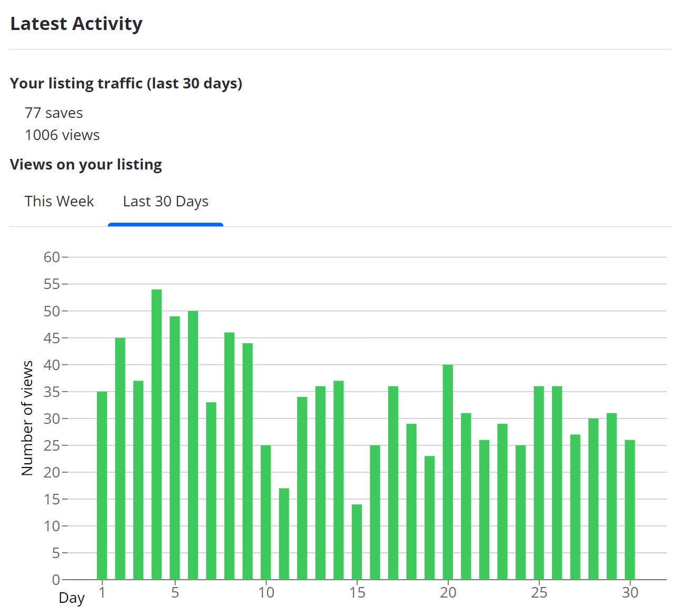Click the Latest Activity heading
This screenshot has width=680, height=616.
click(76, 24)
